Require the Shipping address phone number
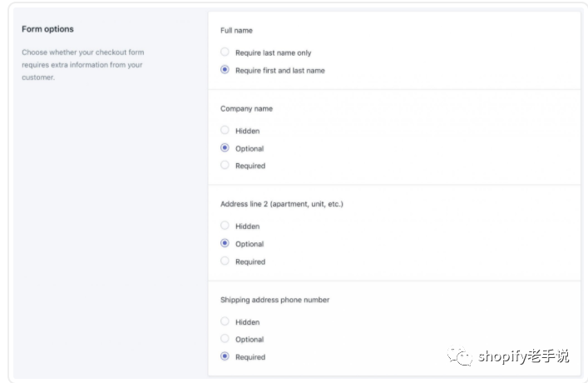The height and width of the screenshot is (383, 588). click(225, 356)
